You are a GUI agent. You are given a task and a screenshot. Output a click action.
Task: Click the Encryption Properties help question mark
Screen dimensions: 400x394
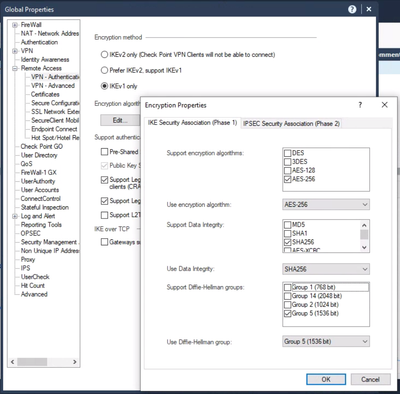360,105
